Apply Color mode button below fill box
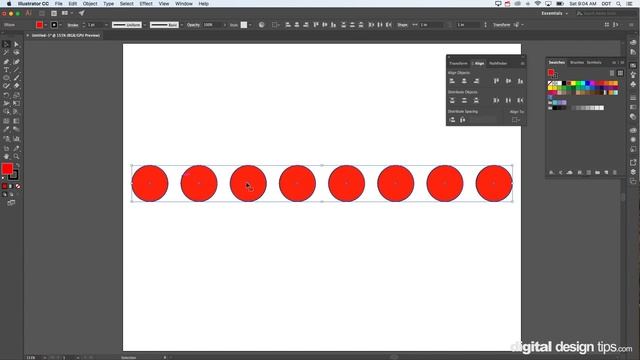Image resolution: width=640 pixels, height=360 pixels. coord(4,187)
